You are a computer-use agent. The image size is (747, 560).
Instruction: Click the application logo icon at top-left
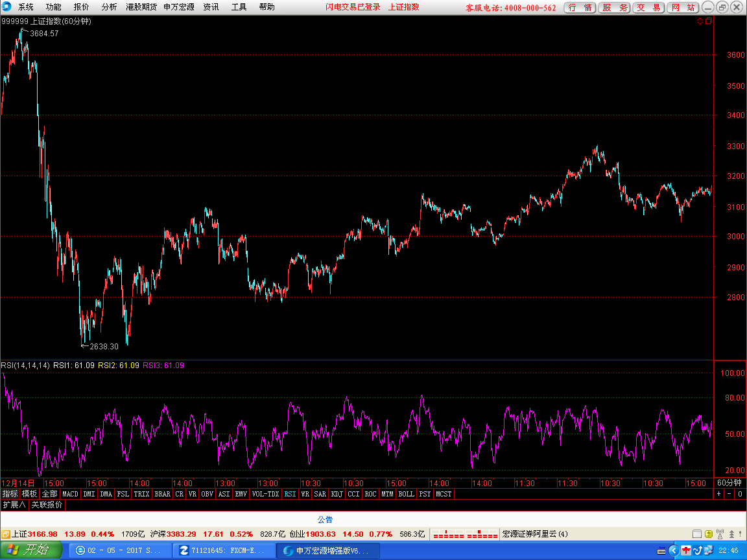coord(6,6)
